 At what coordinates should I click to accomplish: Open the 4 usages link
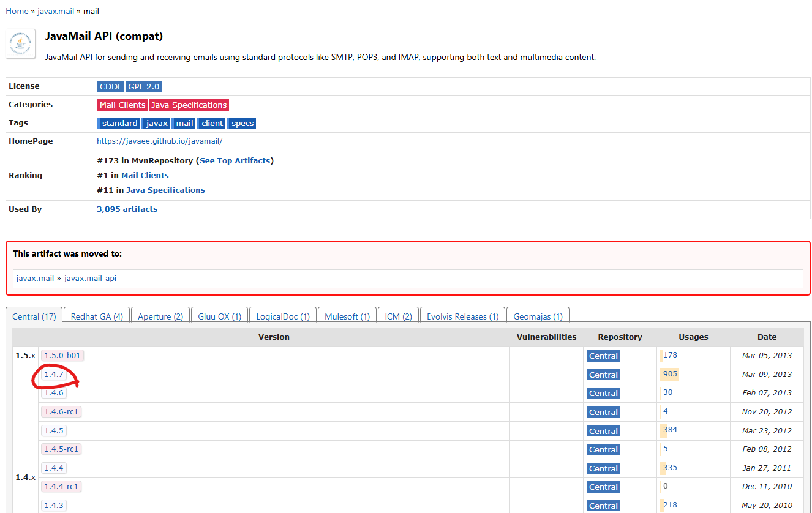666,411
